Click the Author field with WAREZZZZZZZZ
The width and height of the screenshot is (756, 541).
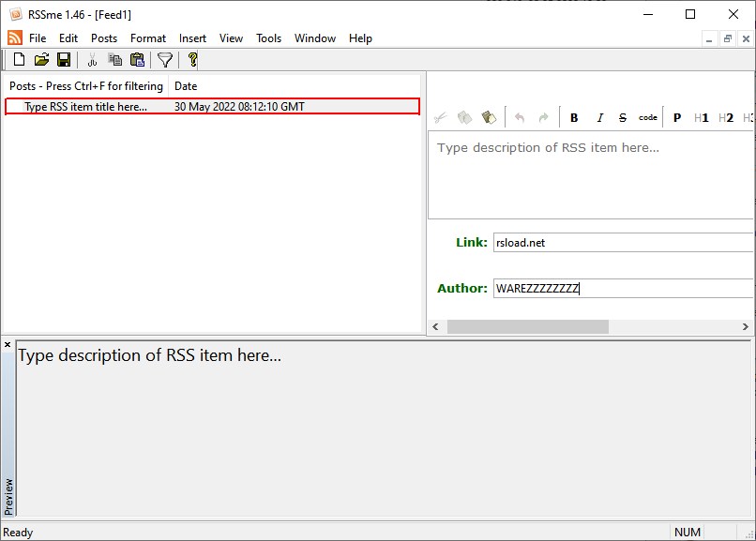pyautogui.click(x=623, y=288)
